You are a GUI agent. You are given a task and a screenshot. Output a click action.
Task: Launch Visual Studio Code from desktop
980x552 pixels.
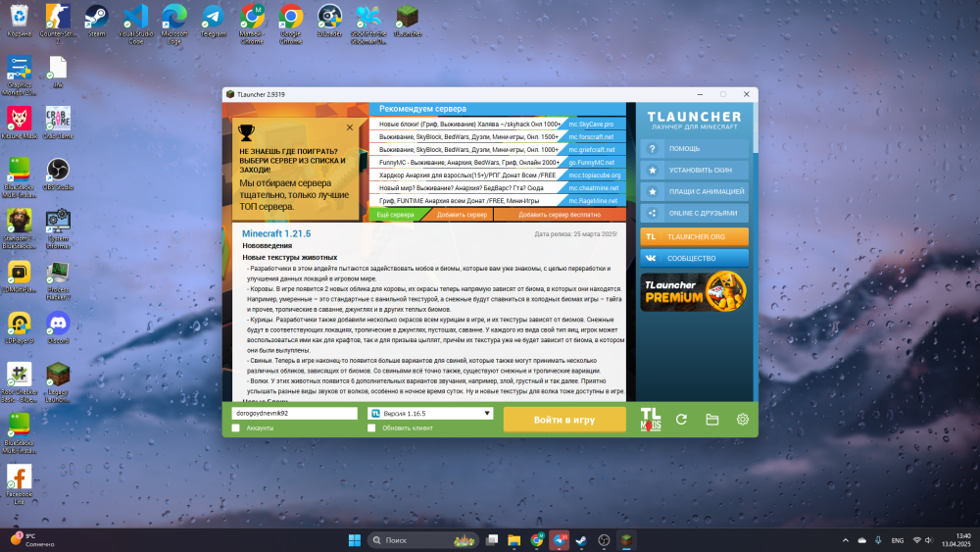135,24
